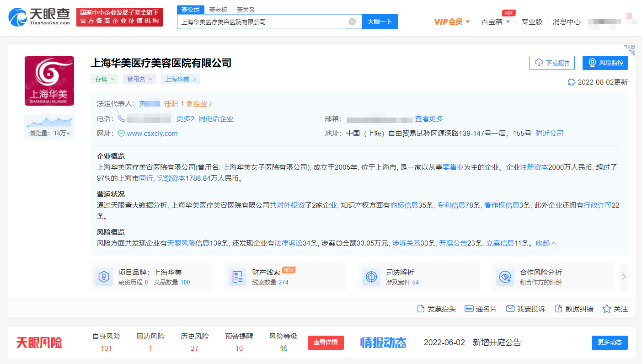Open the 注册资本 link
This screenshot has height=364, width=642.
534,167
